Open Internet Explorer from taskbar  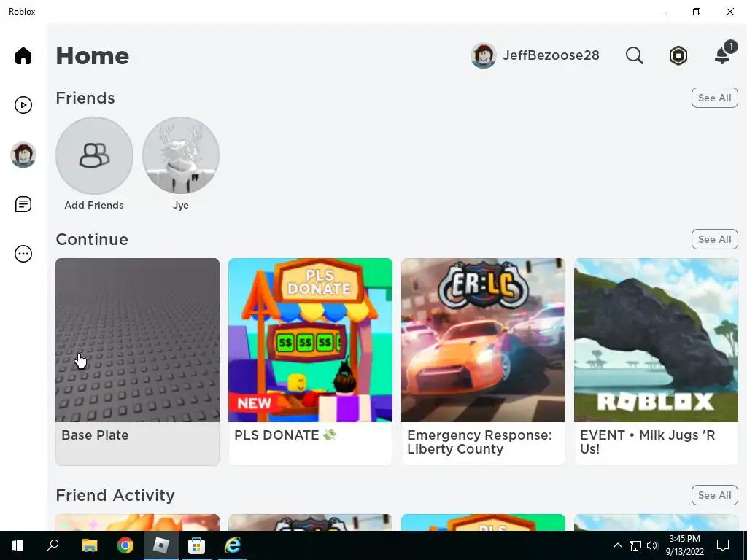pos(232,545)
